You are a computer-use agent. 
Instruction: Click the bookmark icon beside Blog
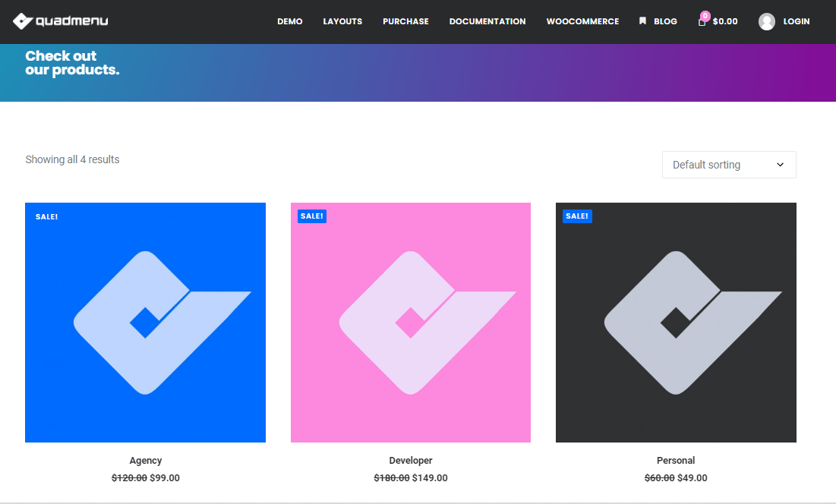(x=642, y=21)
